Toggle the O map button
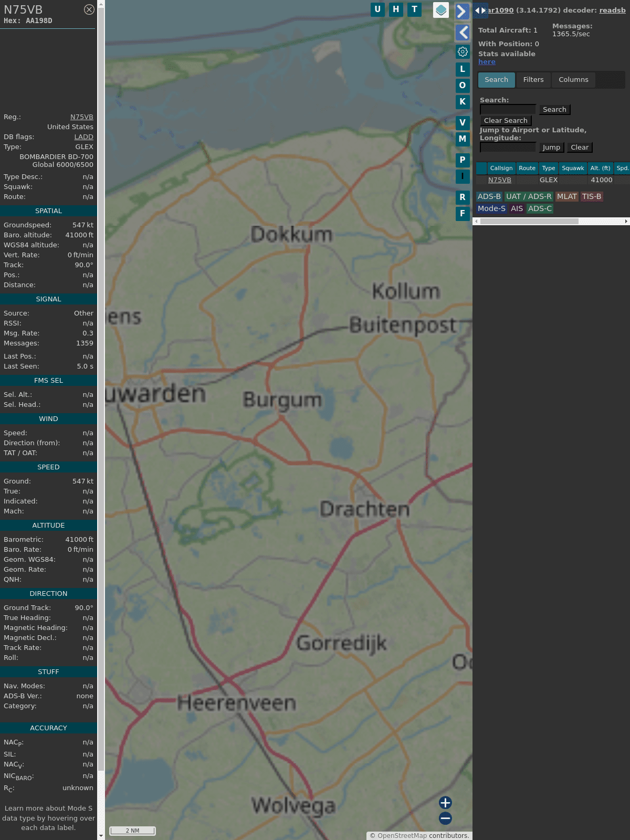Image resolution: width=630 pixels, height=840 pixels. coord(463,86)
